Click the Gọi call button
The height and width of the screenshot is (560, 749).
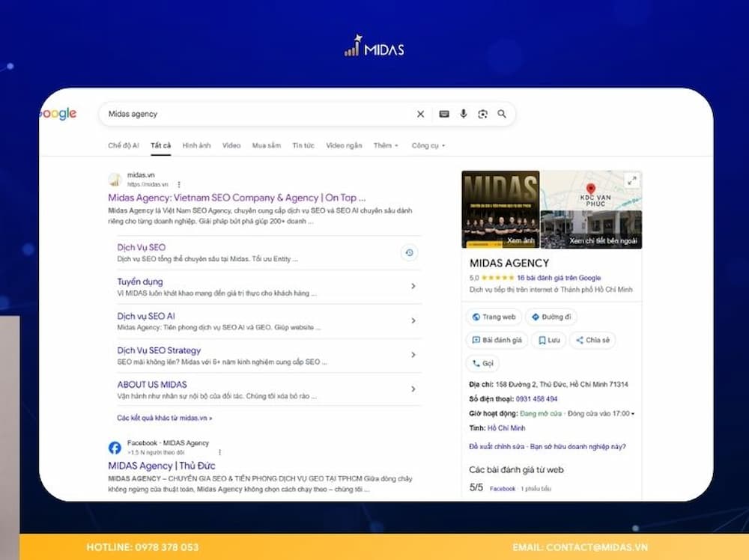tap(482, 363)
